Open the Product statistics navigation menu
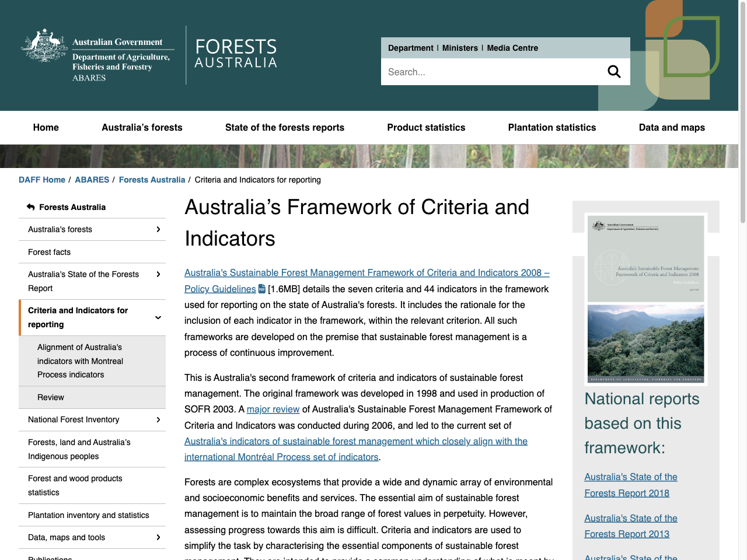Viewport: 747px width, 560px height. pos(426,127)
